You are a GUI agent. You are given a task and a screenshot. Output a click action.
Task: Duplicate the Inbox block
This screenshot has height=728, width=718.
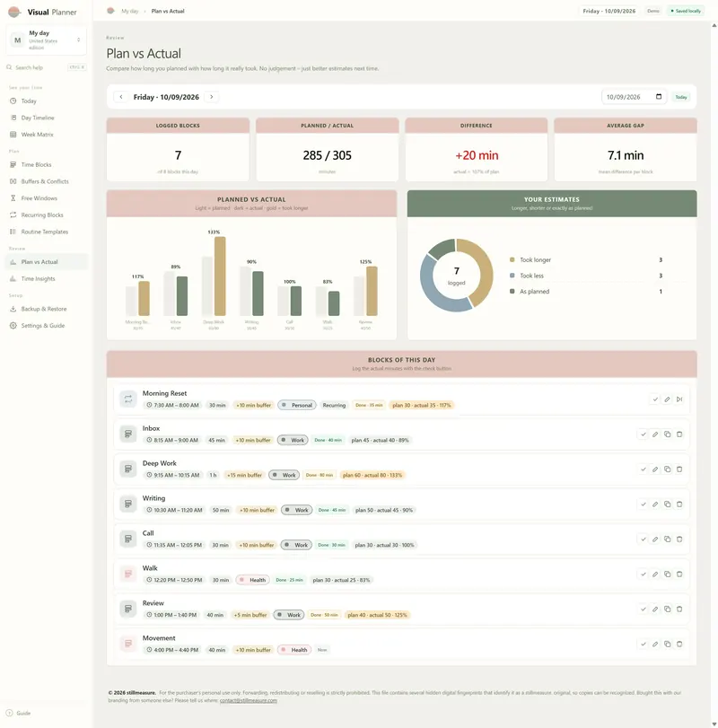pyautogui.click(x=668, y=434)
